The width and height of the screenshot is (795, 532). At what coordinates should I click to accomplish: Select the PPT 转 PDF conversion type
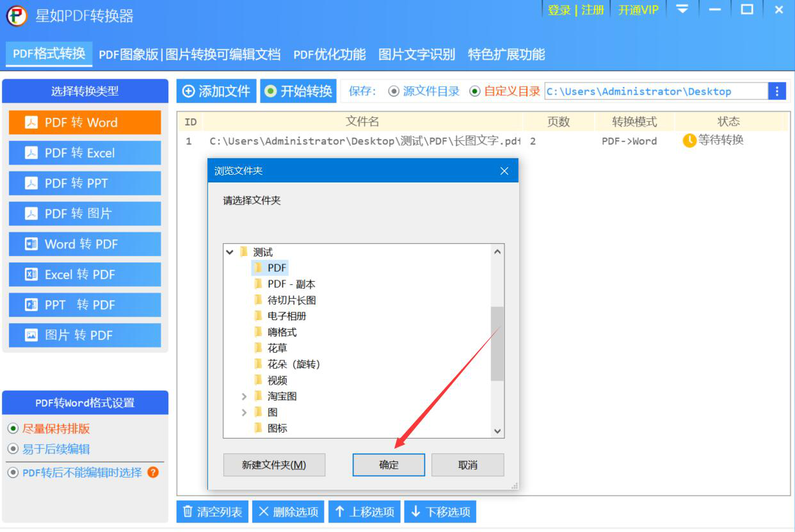(x=84, y=305)
